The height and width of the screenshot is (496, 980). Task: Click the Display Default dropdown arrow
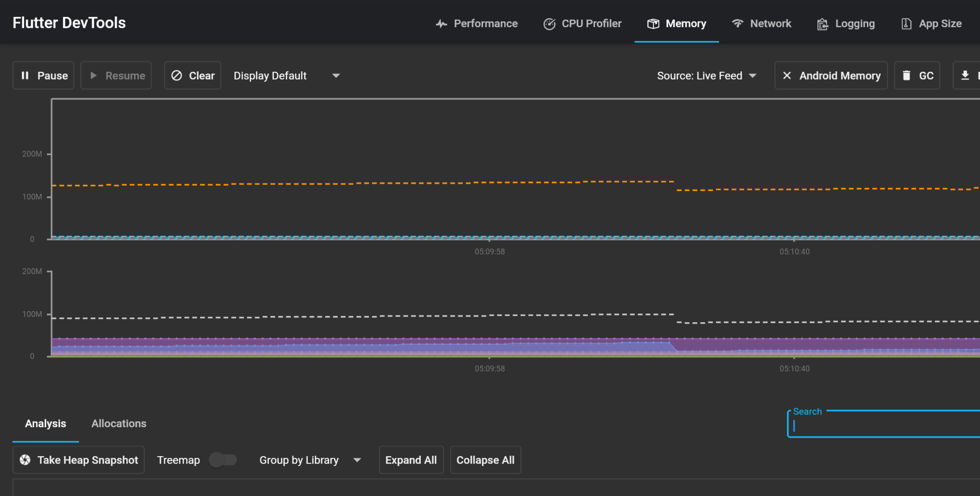[336, 76]
